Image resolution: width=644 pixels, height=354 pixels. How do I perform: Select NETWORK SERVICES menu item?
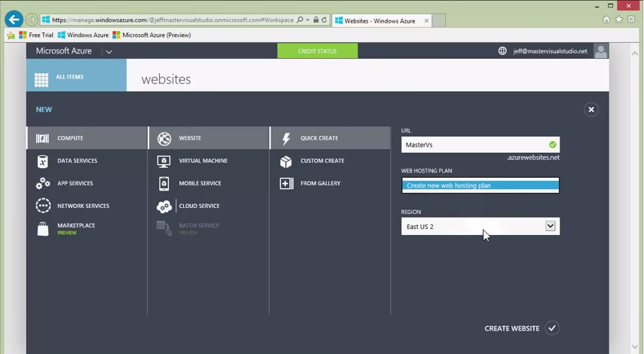pos(87,206)
